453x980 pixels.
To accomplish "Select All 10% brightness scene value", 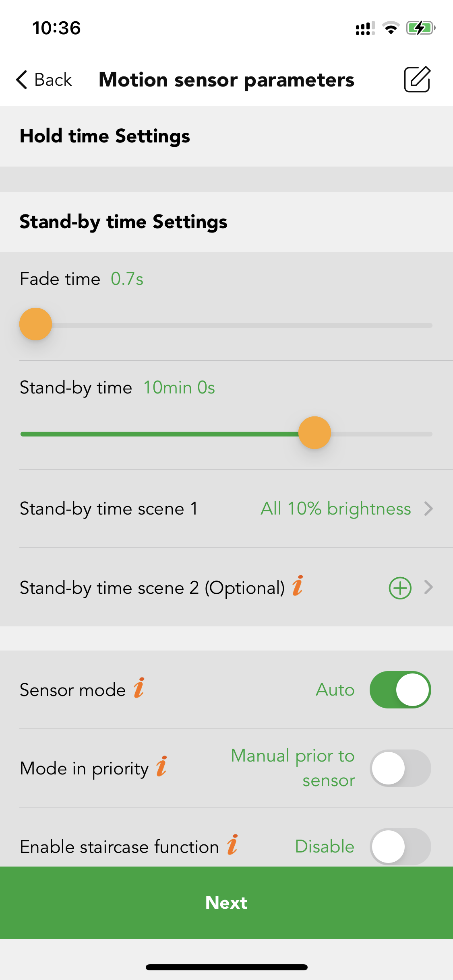I will pos(336,509).
